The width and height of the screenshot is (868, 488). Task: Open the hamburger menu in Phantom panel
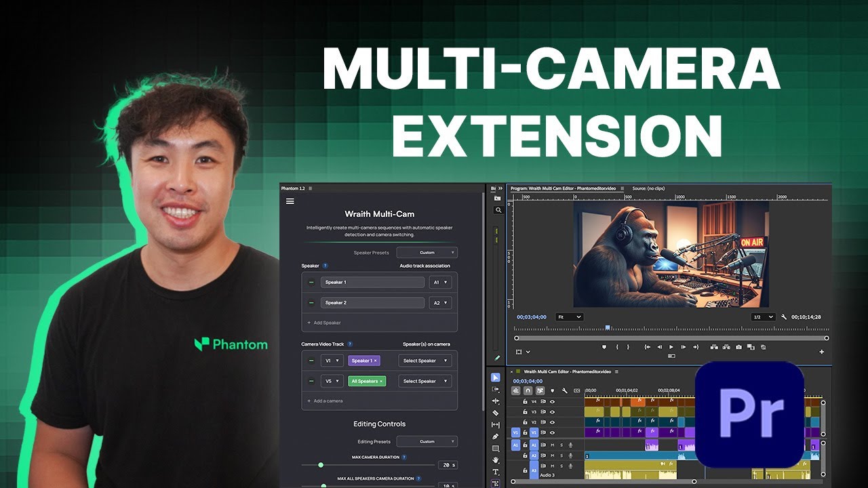click(290, 201)
